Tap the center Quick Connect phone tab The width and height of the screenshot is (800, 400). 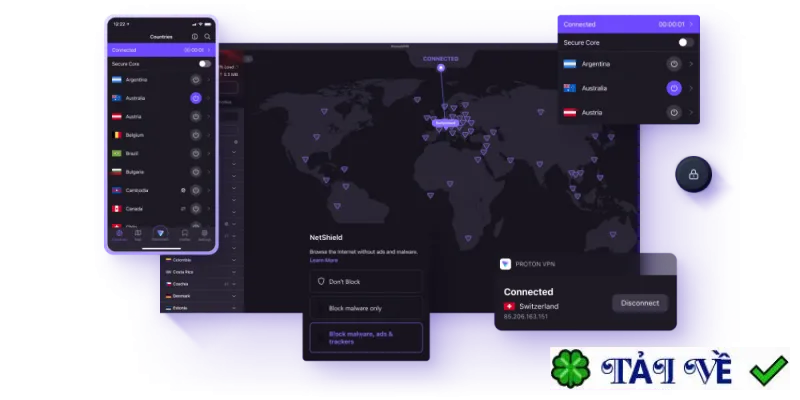click(160, 234)
